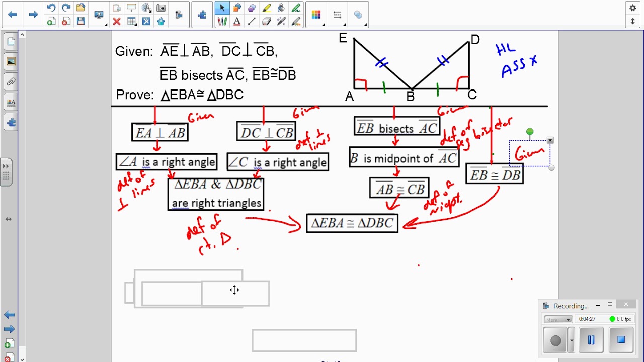Pause the screen recording
This screenshot has width=644, height=362.
pos(591,340)
